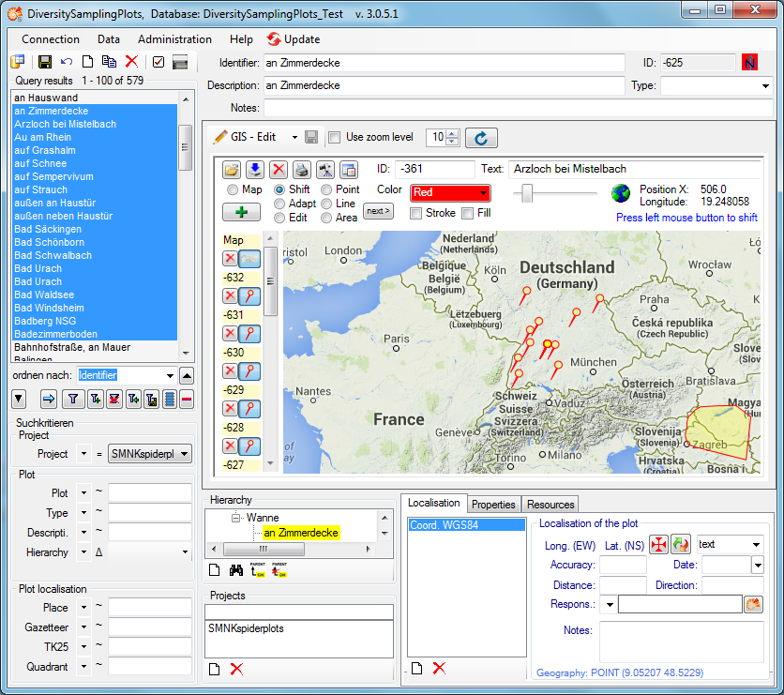The height and width of the screenshot is (695, 784).
Task: Remove -632 layer with its red X
Action: click(x=230, y=296)
